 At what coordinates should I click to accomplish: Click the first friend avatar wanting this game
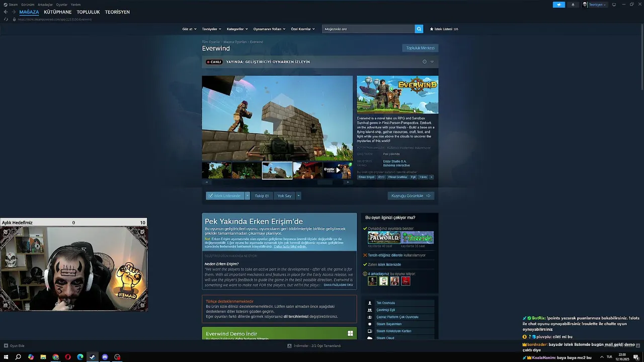372,281
